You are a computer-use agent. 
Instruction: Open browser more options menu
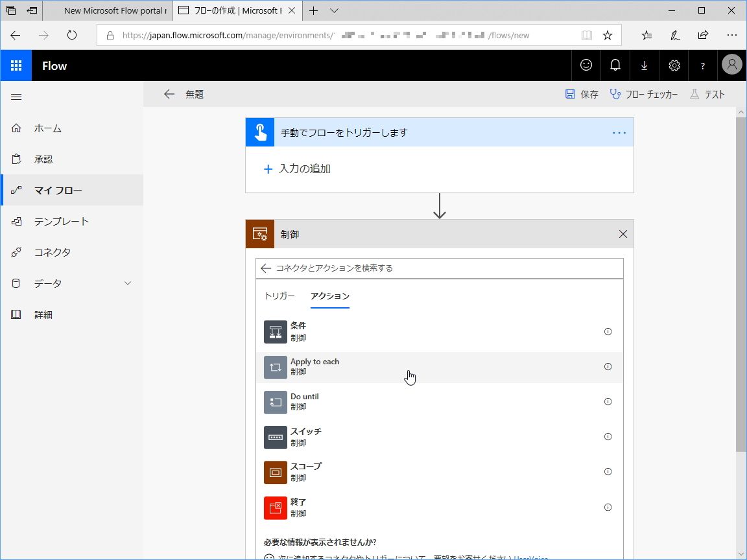coord(731,35)
